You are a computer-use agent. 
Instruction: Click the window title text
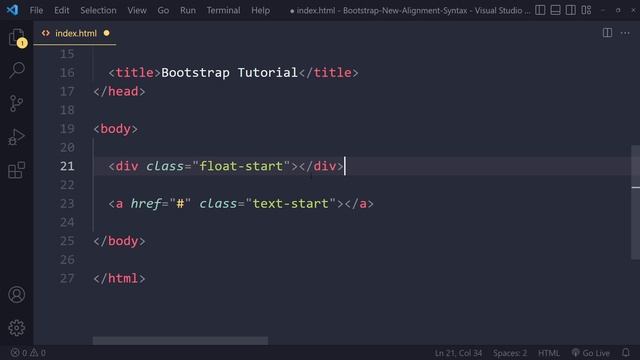pyautogui.click(x=409, y=10)
